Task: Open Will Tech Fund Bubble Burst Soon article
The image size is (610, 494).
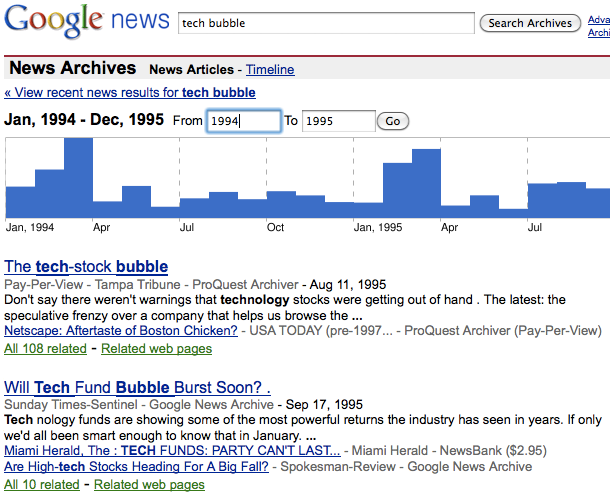Action: [x=137, y=387]
